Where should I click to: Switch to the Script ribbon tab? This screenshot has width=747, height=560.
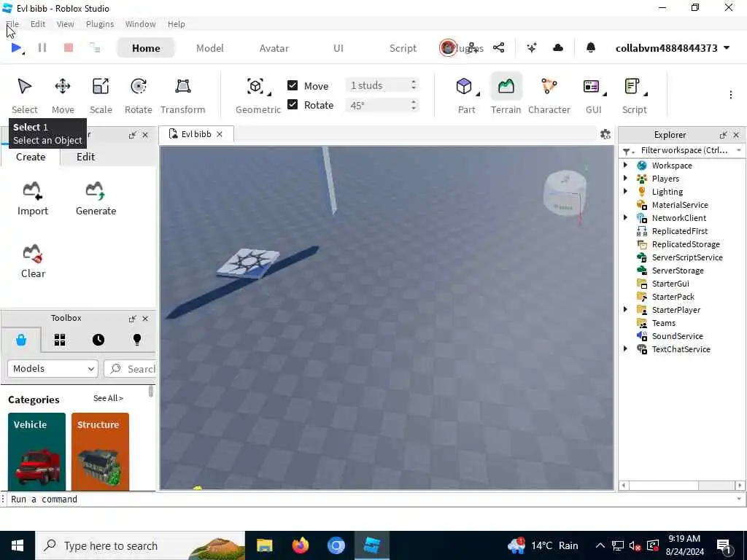(x=403, y=48)
